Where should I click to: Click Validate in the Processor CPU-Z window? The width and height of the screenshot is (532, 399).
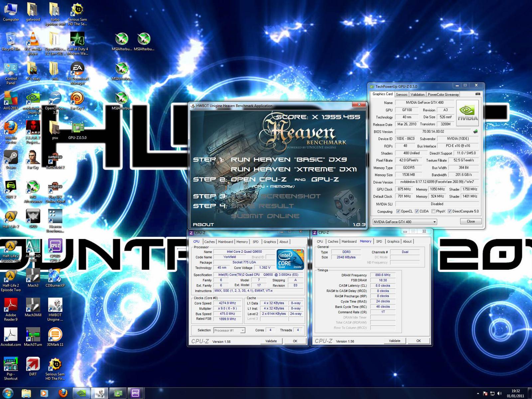(x=271, y=341)
